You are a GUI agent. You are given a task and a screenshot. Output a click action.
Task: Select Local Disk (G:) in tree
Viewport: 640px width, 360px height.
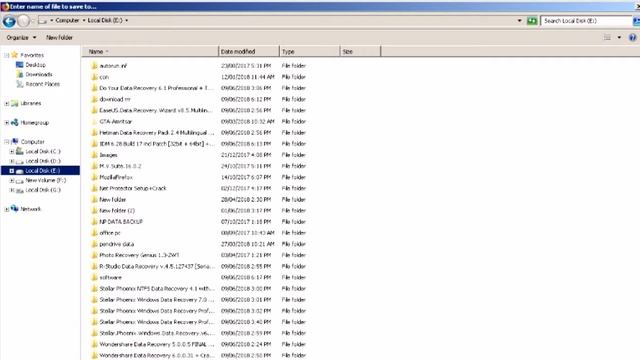43,190
